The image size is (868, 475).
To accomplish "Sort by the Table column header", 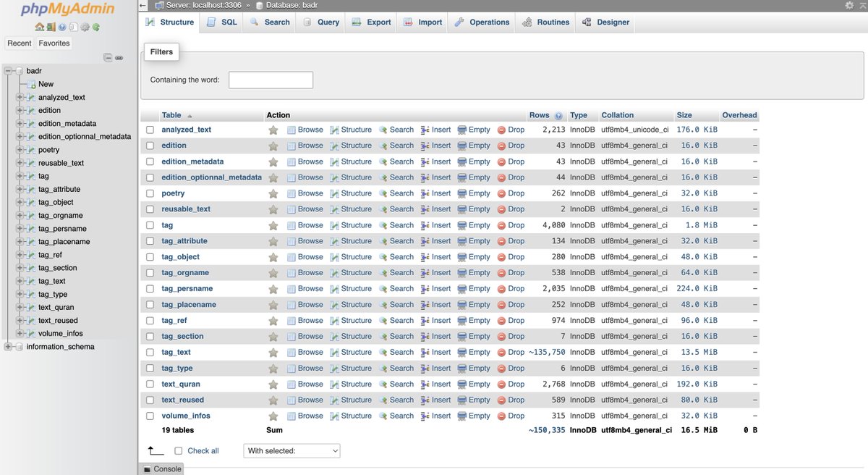I will coord(171,115).
